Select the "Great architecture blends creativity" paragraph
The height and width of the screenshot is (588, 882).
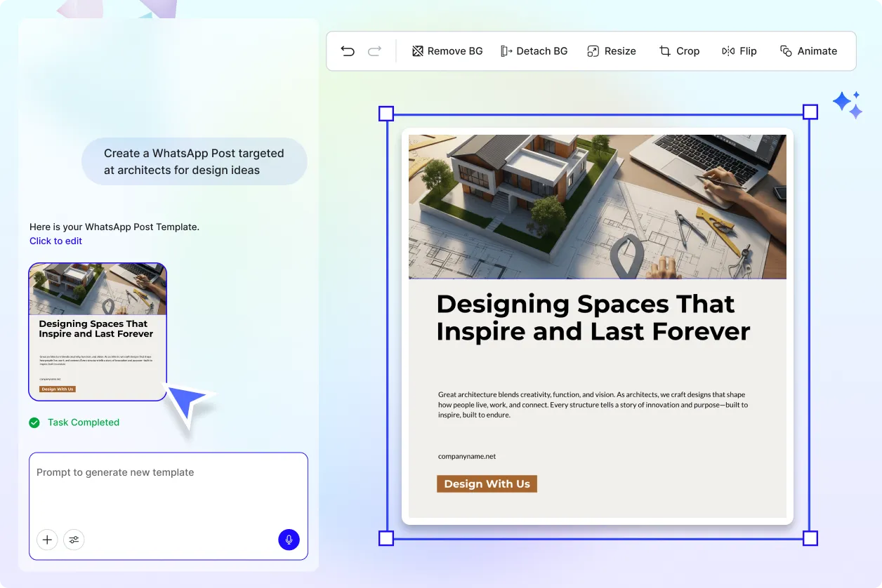pos(593,405)
